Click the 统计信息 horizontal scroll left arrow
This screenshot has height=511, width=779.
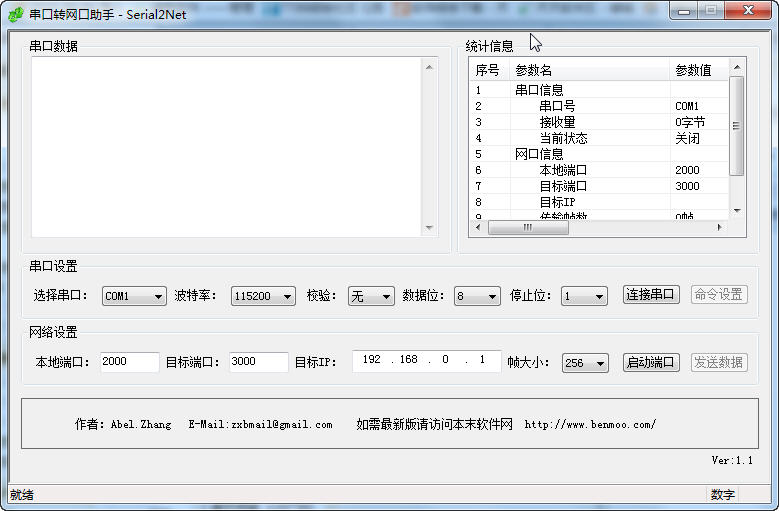478,227
